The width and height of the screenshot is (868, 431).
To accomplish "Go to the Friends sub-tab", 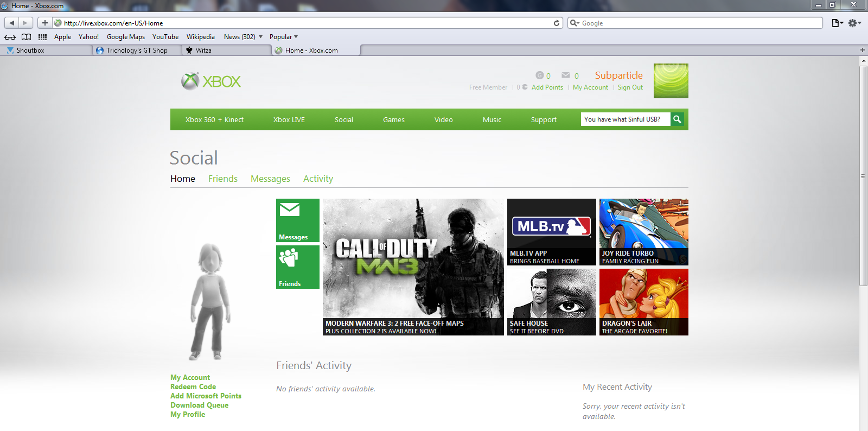I will [223, 179].
